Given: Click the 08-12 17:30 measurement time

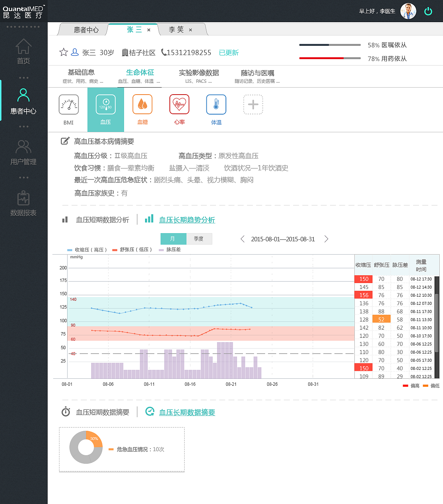Looking at the screenshot, I should (x=421, y=279).
